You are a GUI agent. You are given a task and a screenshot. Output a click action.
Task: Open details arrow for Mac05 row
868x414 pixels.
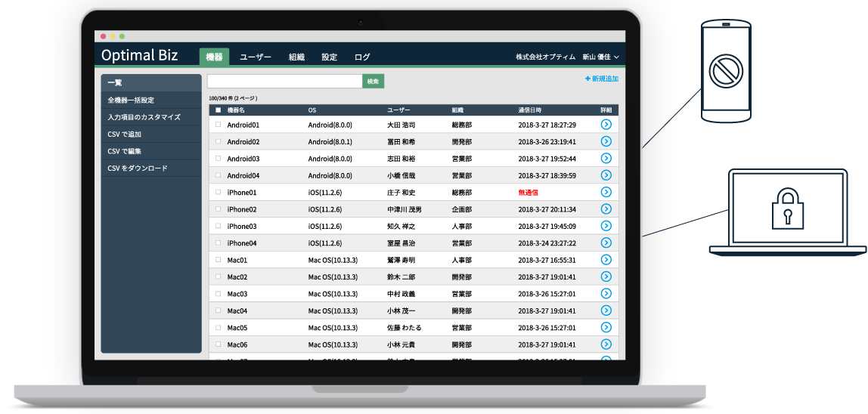coord(606,328)
